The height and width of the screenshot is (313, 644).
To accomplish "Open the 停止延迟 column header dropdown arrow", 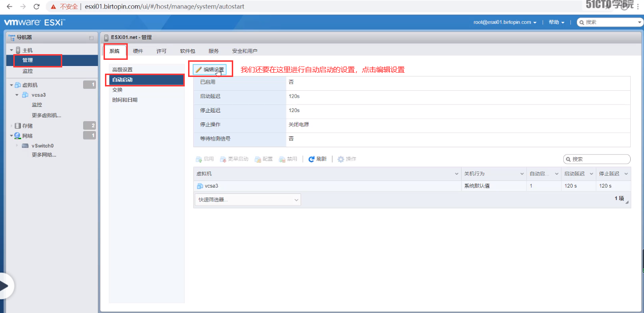I will tap(626, 174).
